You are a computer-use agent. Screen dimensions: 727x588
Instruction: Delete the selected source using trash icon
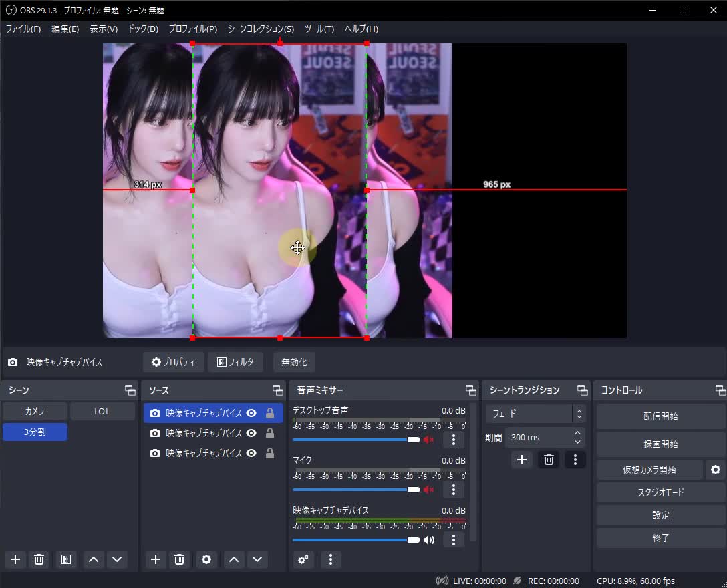pyautogui.click(x=179, y=559)
